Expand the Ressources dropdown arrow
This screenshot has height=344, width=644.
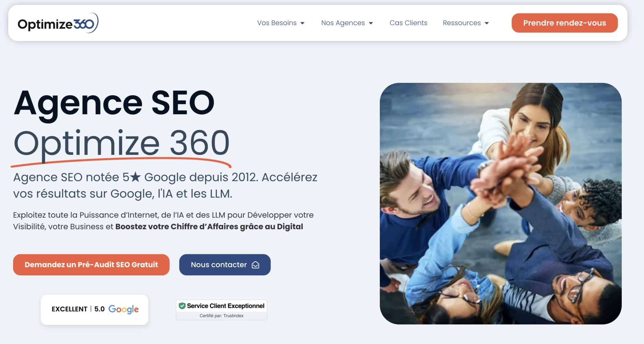click(487, 23)
